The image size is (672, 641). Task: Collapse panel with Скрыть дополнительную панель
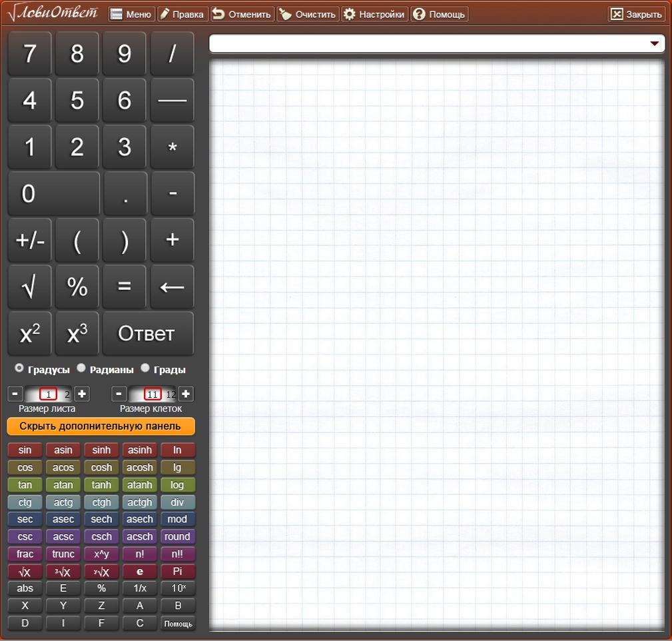coord(101,426)
